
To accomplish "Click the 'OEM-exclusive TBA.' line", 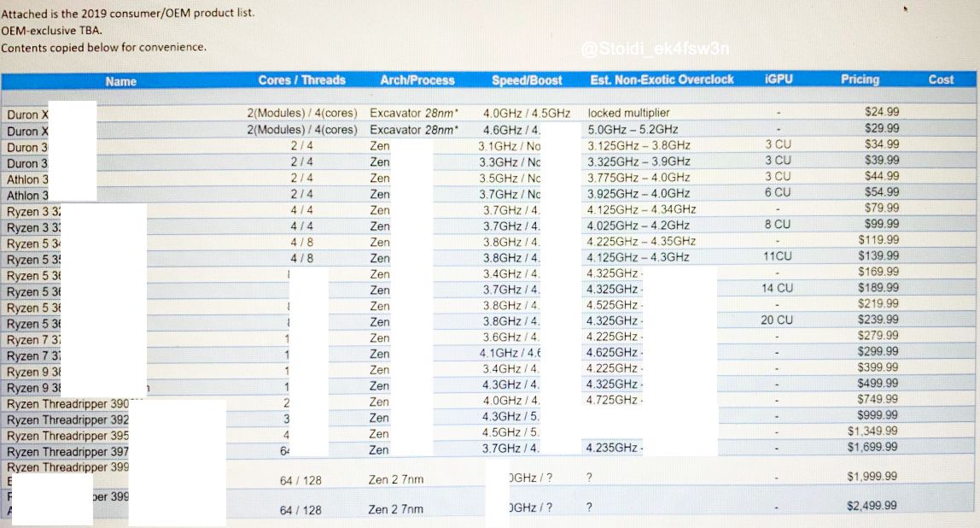I will click(52, 30).
